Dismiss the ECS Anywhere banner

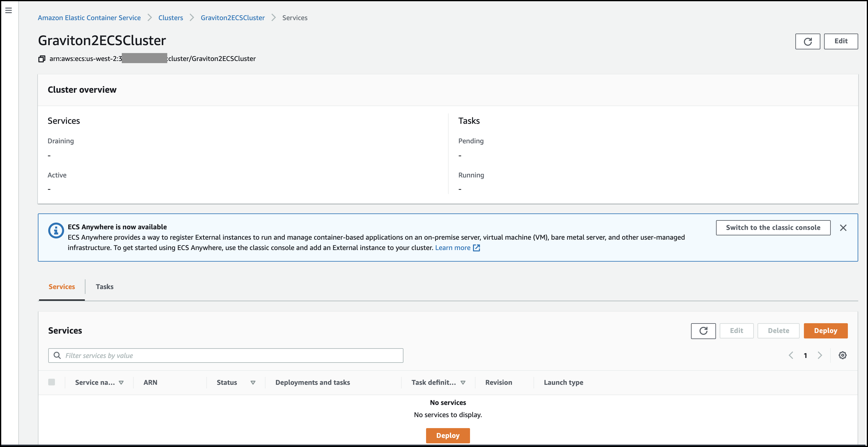(843, 228)
